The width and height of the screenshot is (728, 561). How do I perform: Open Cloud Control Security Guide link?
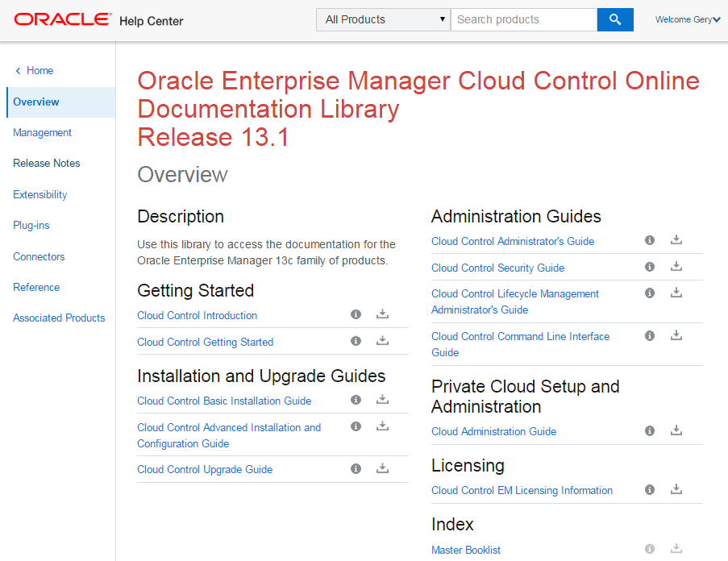pos(497,268)
